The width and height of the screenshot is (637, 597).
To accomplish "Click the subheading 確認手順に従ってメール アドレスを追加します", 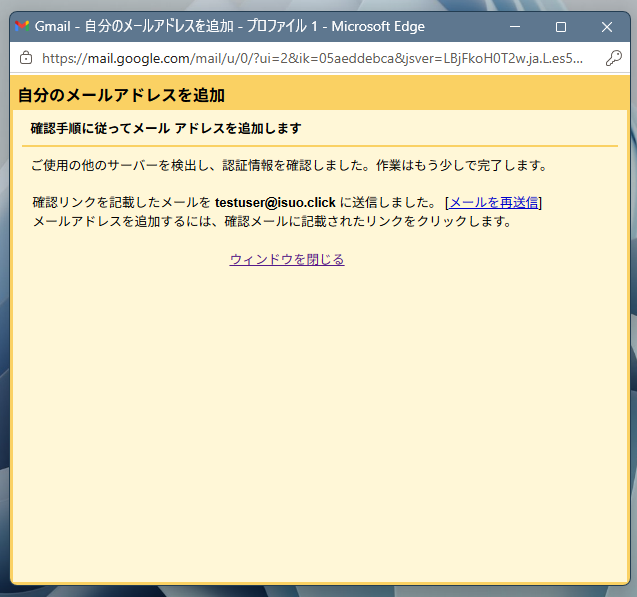I will [x=166, y=128].
